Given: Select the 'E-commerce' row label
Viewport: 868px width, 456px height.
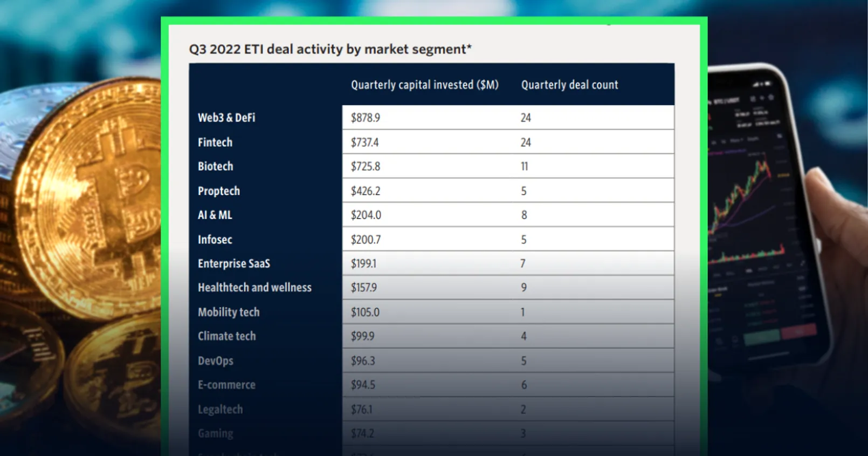Looking at the screenshot, I should (x=226, y=385).
